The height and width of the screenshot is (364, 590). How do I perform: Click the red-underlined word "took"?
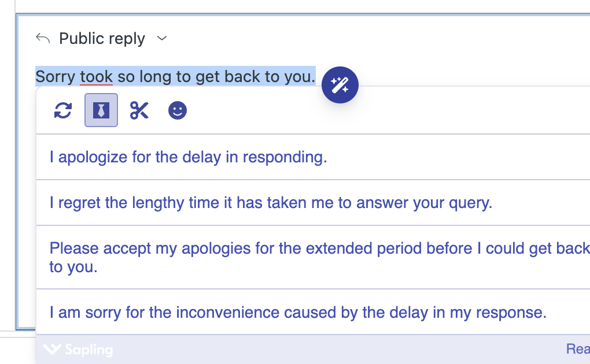coord(96,76)
